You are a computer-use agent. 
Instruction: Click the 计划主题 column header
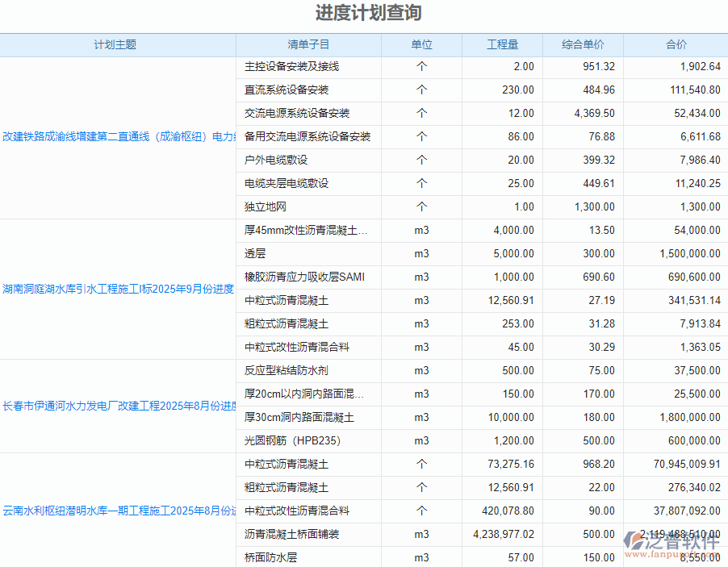coord(117,45)
